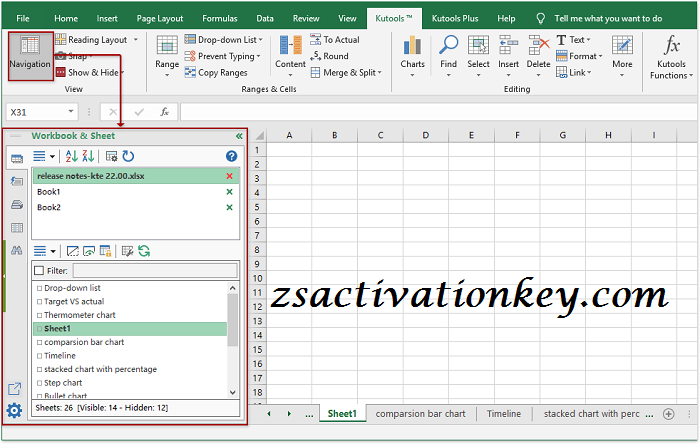Toggle hidden sheets visibility eye icon
This screenshot has height=444, width=700.
pos(89,251)
